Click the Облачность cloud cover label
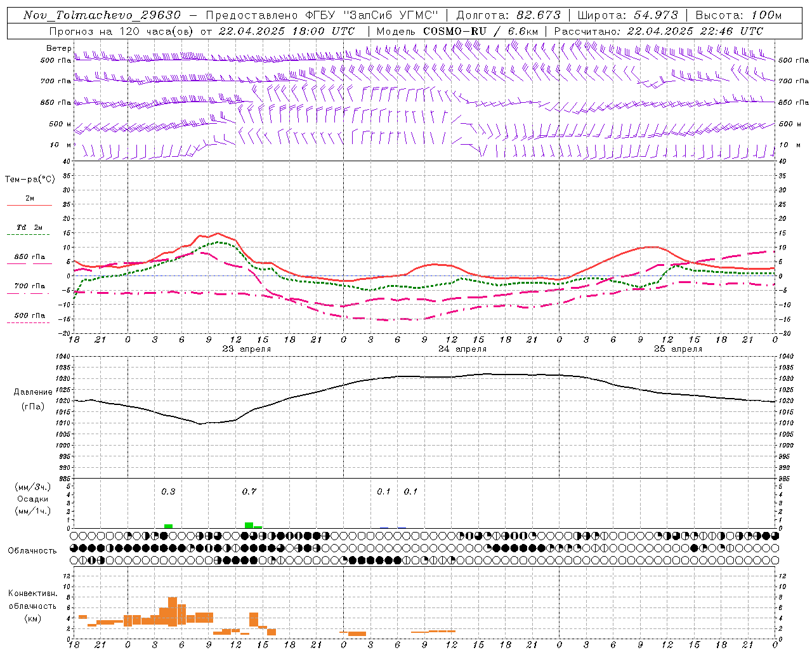 [32, 550]
